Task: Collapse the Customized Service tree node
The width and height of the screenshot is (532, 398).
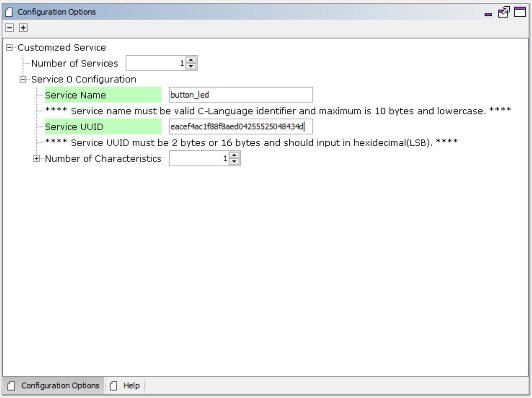Action: 9,48
